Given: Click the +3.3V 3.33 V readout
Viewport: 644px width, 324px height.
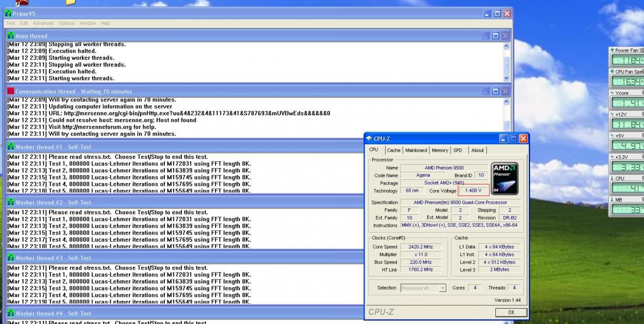Looking at the screenshot, I should 628,167.
